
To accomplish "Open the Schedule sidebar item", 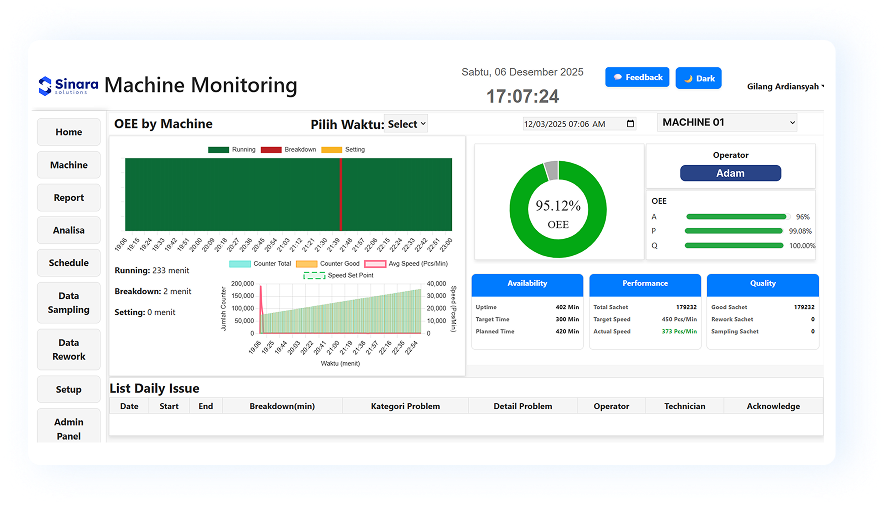I will 68,263.
